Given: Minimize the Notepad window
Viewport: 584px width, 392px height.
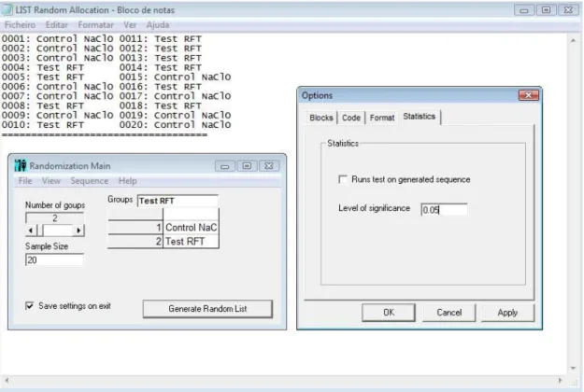Looking at the screenshot, I should click(x=524, y=10).
